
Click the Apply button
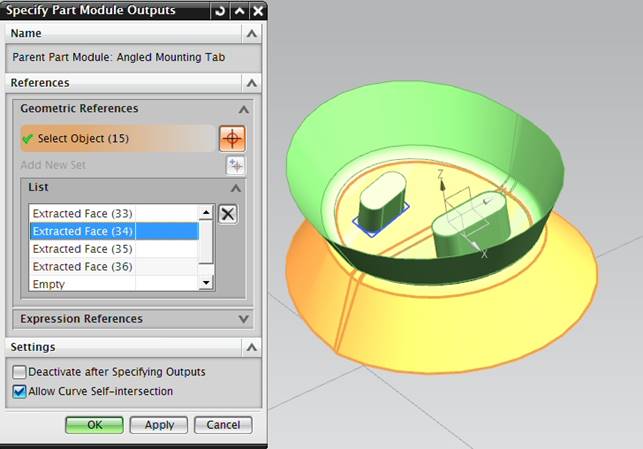159,425
